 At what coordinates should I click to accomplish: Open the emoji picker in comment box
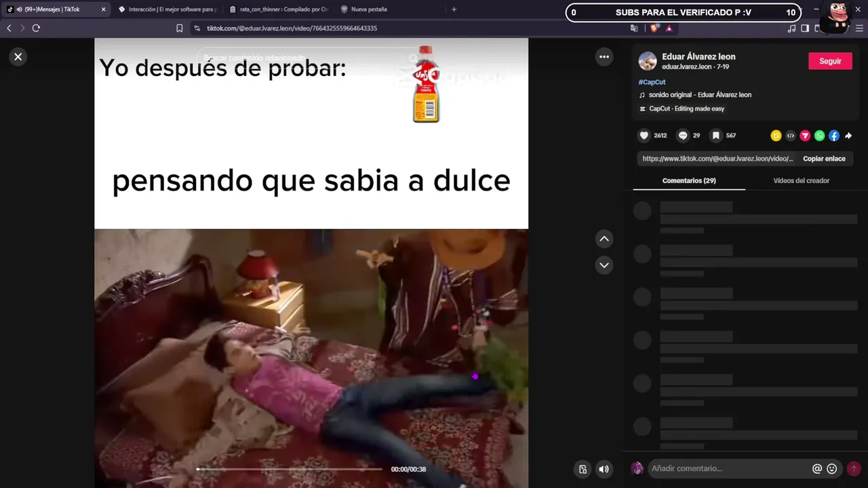[x=832, y=468]
